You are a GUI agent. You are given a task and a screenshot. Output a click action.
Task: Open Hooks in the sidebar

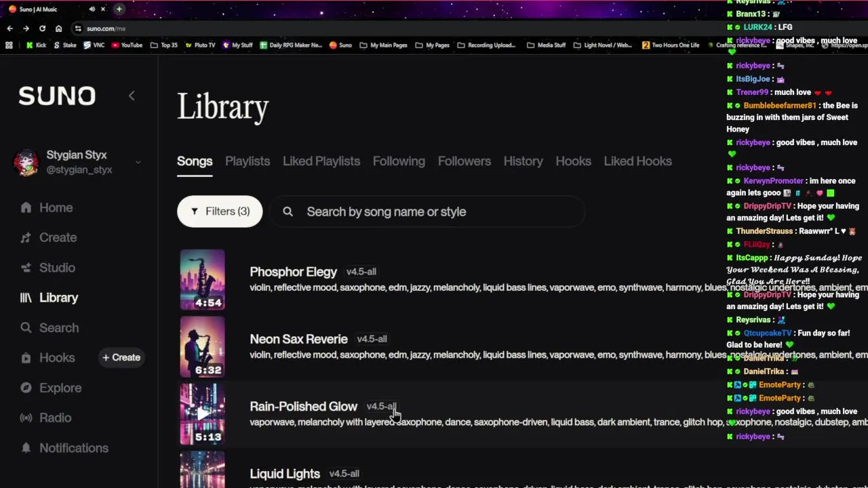pos(57,357)
